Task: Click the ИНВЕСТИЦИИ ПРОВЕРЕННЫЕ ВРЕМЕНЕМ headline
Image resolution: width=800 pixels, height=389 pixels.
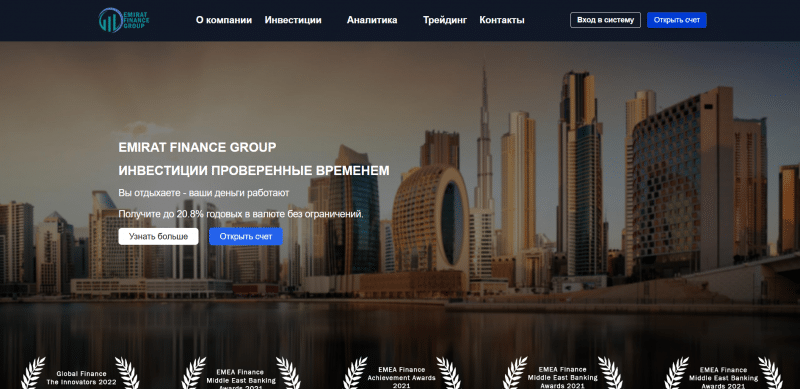Action: pos(254,171)
